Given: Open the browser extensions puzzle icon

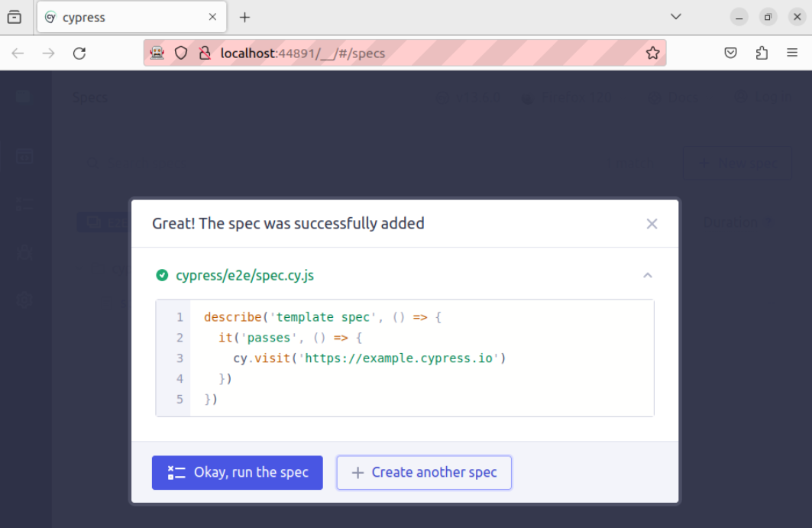Looking at the screenshot, I should click(x=761, y=53).
